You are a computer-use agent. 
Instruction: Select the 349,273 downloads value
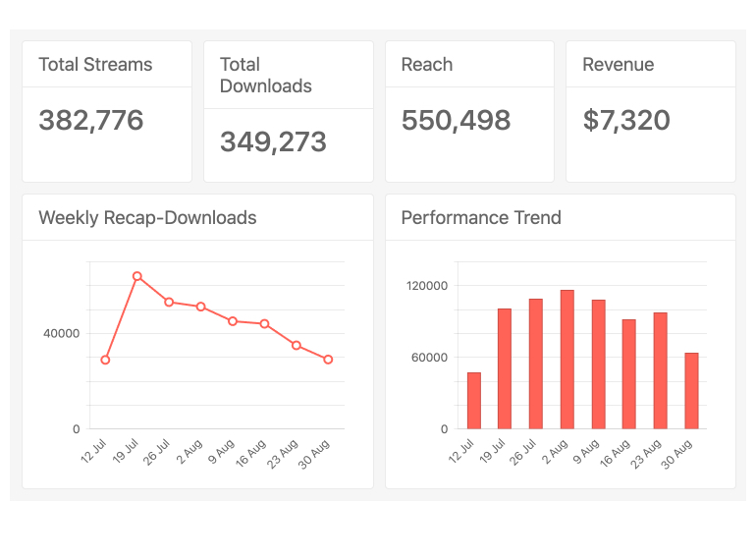273,141
